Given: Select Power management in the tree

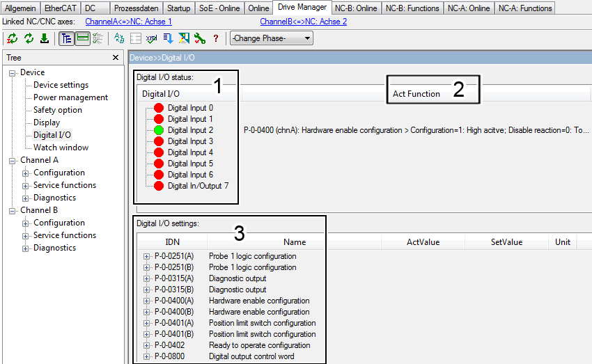Looking at the screenshot, I should 70,97.
